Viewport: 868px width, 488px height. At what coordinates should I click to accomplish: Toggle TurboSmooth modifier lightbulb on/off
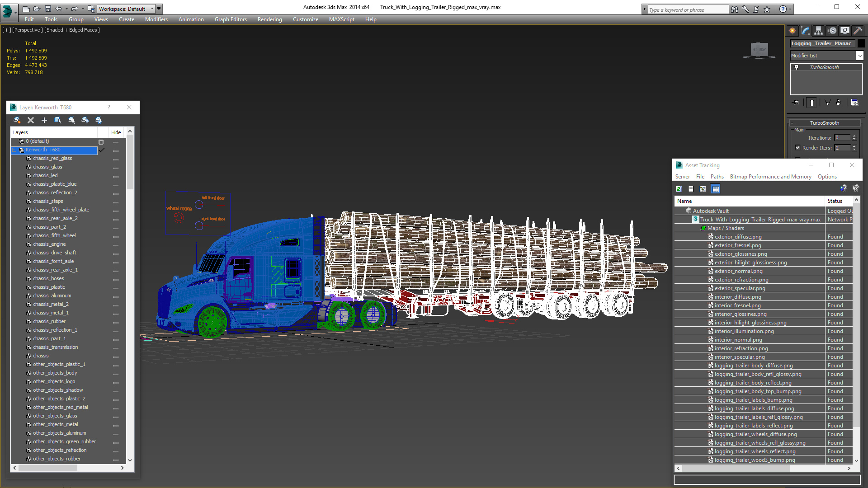(797, 67)
